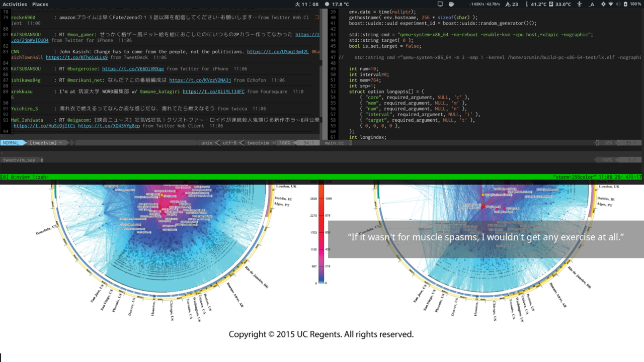Open the t.co/UYpqI3w42L link in CNN tweet

point(277,52)
